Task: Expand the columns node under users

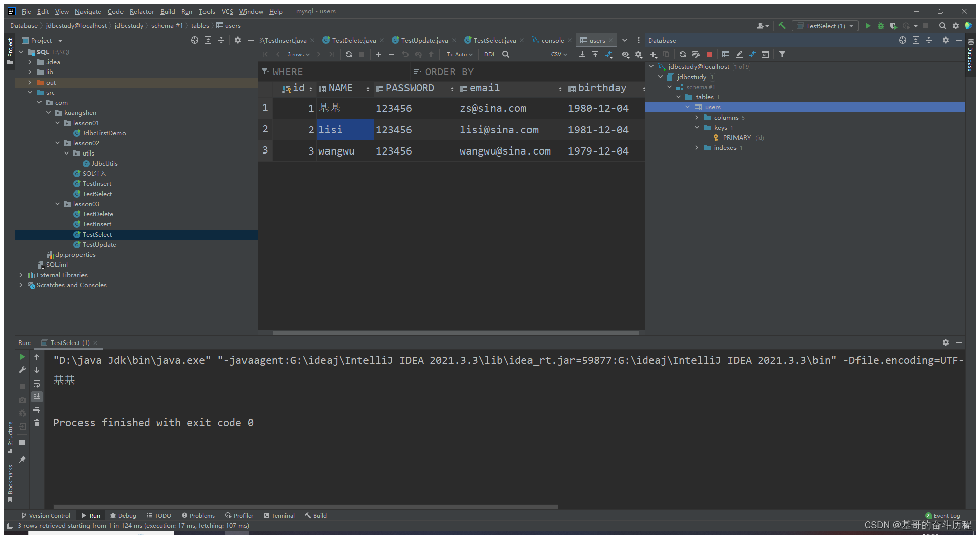Action: tap(697, 118)
